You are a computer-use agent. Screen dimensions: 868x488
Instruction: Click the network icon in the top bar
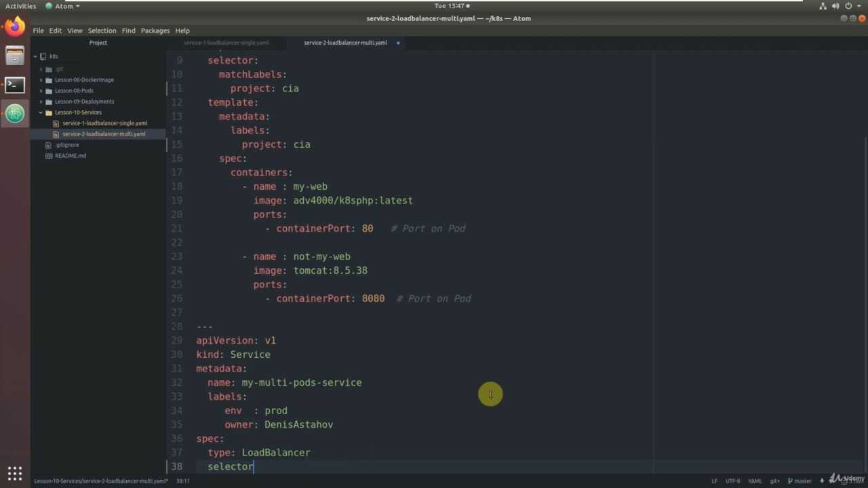pyautogui.click(x=823, y=6)
